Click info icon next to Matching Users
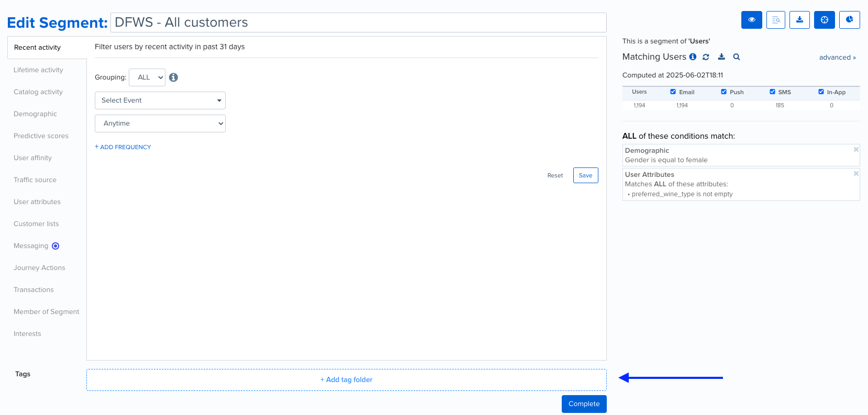 [693, 57]
